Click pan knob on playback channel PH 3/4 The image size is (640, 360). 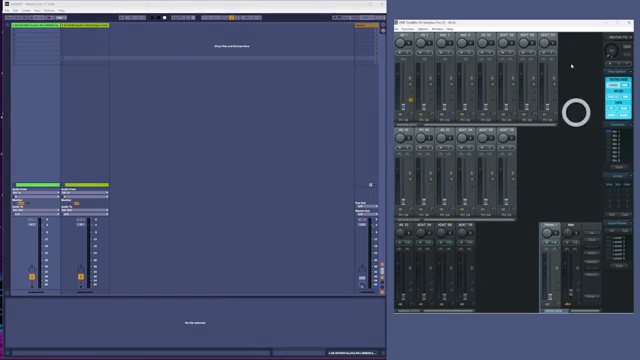[421, 138]
